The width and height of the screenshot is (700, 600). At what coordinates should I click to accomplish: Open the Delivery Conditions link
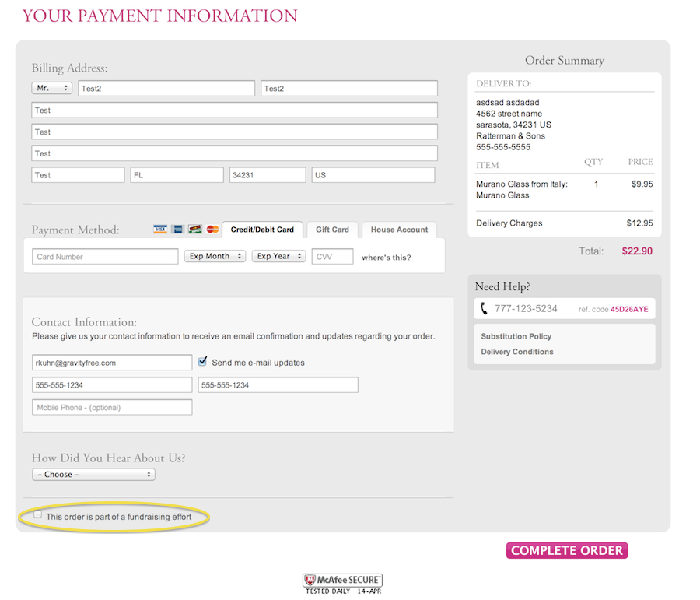tap(517, 352)
